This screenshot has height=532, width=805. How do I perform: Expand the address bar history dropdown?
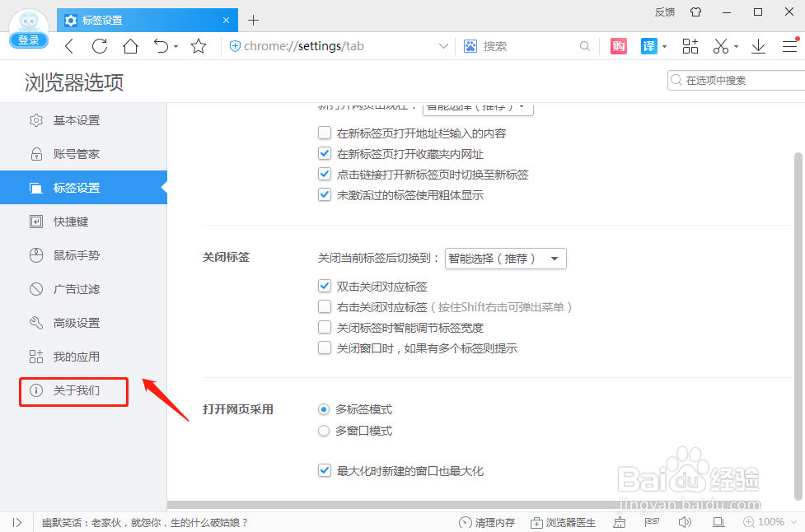(443, 46)
